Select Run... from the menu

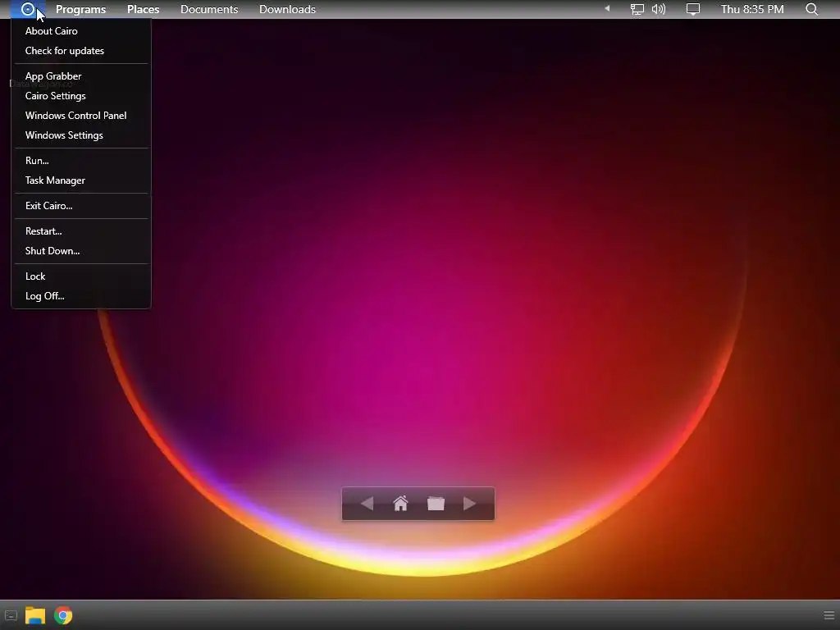(x=81, y=161)
